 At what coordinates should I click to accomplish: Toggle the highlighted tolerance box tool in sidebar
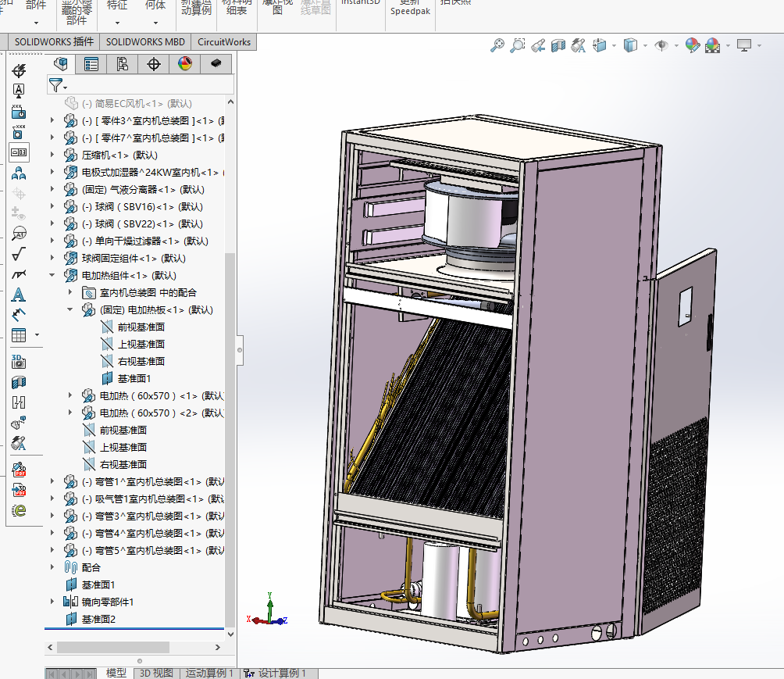coord(19,152)
